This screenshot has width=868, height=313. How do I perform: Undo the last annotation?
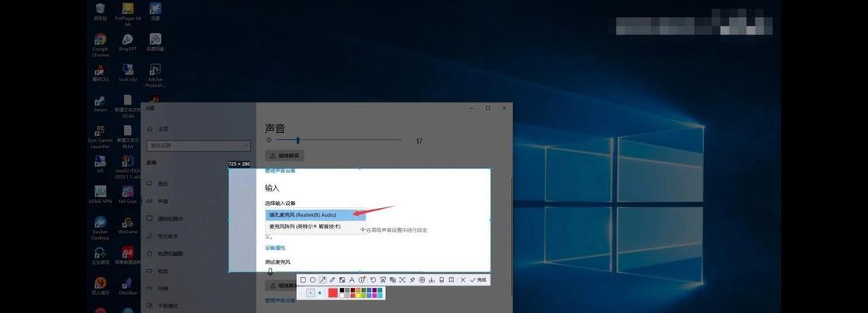[x=373, y=280]
